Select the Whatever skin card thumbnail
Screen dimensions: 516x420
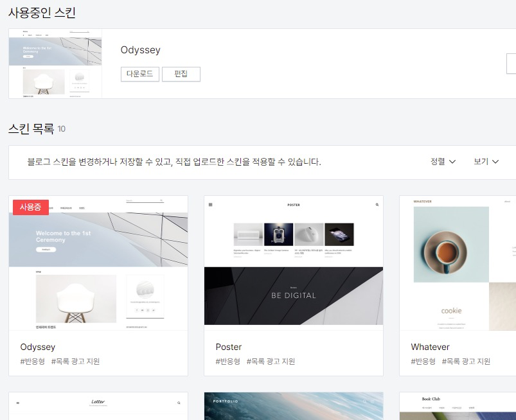coord(458,263)
